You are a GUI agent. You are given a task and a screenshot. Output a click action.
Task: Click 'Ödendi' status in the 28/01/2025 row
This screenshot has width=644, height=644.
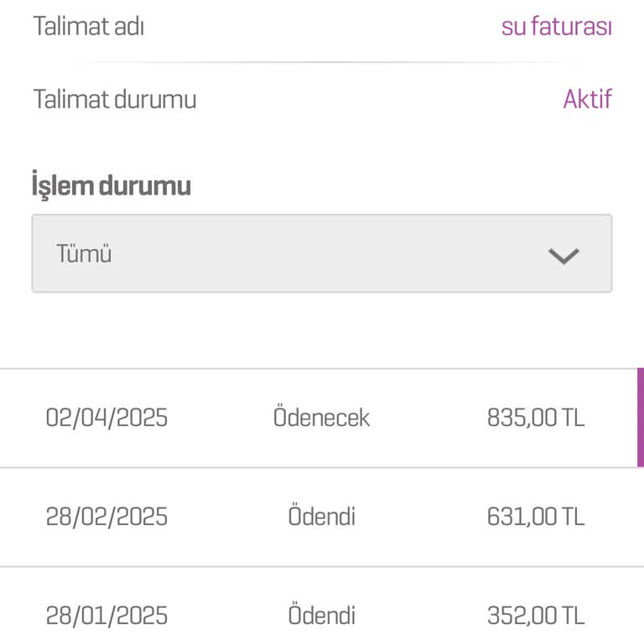tap(321, 616)
